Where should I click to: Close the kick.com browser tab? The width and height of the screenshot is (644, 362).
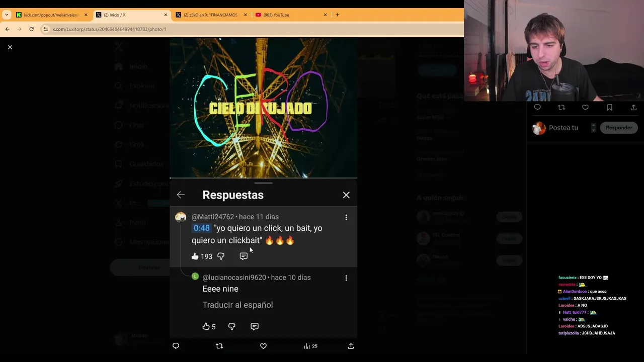pos(86,15)
